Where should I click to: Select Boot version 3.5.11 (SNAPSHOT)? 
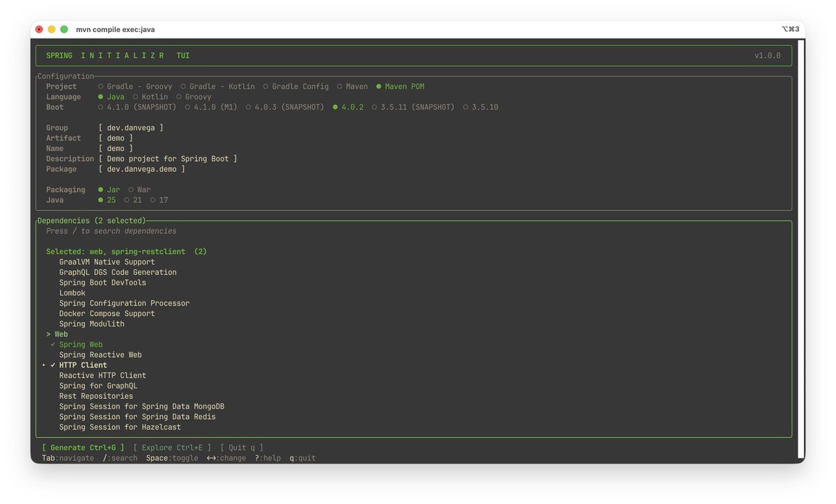click(413, 107)
